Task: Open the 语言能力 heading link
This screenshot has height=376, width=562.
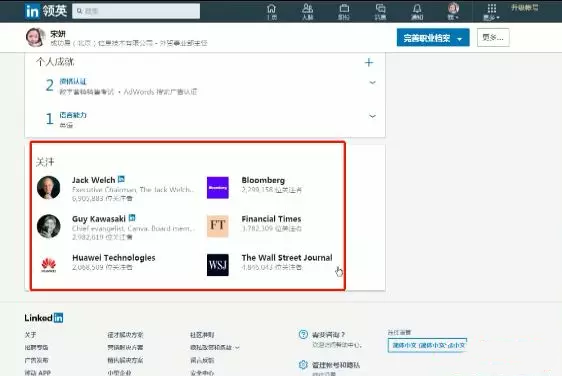Action: (73, 115)
